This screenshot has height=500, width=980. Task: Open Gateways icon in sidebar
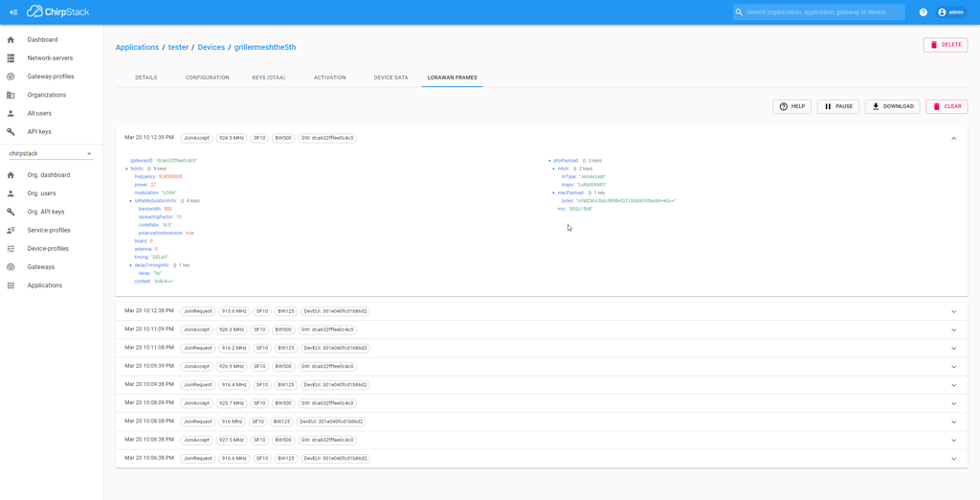pyautogui.click(x=11, y=267)
